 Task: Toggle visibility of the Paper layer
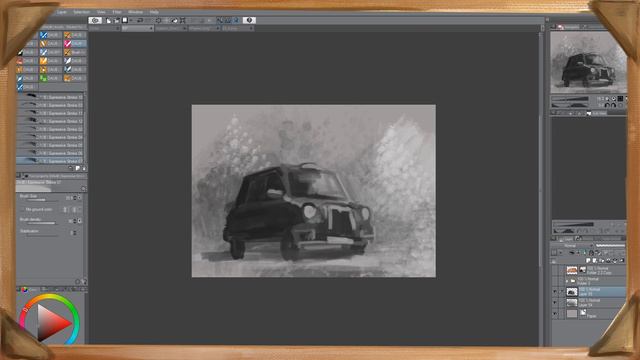coord(555,313)
